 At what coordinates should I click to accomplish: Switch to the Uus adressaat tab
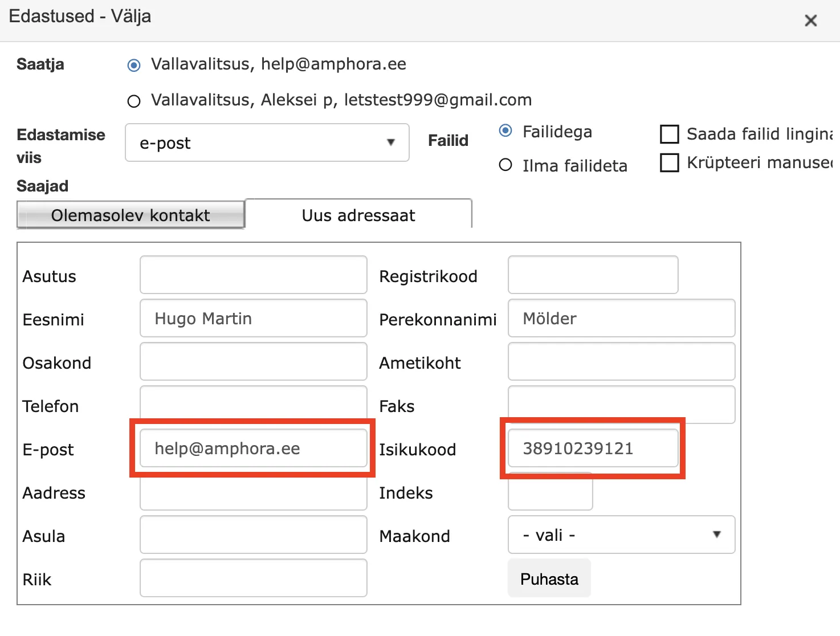(358, 215)
